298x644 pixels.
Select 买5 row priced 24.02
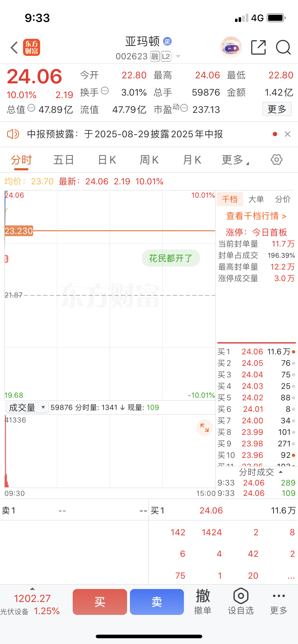(x=256, y=397)
